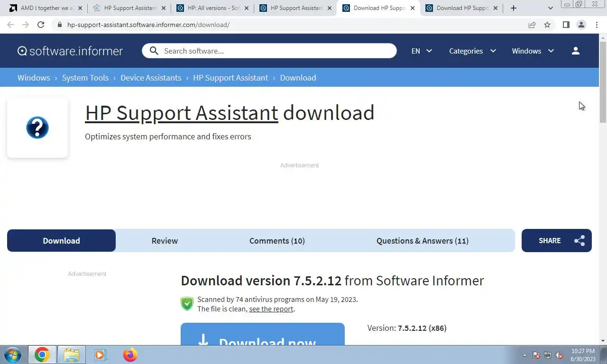
Task: Open the Comments (10) tab
Action: click(277, 241)
